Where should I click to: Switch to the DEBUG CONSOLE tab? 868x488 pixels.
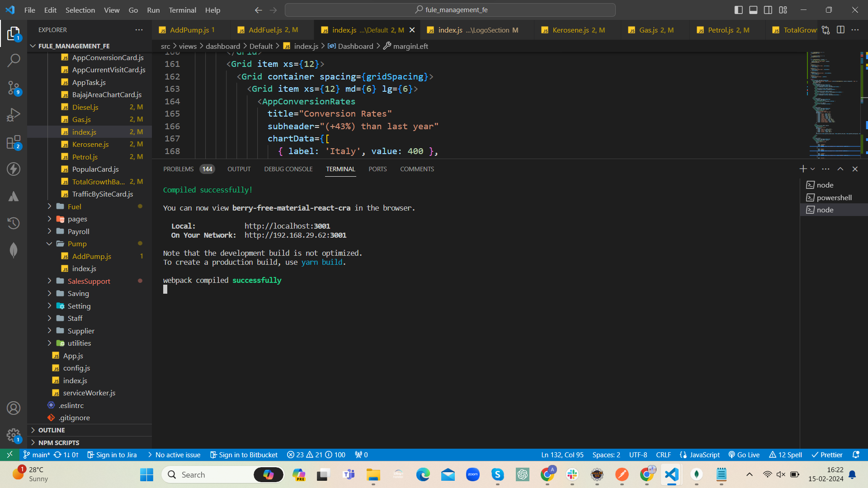coord(288,169)
